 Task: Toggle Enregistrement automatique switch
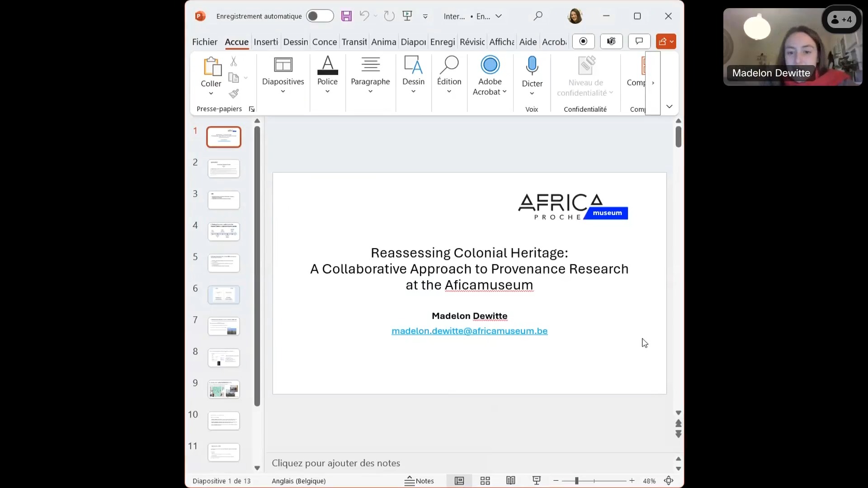(320, 16)
